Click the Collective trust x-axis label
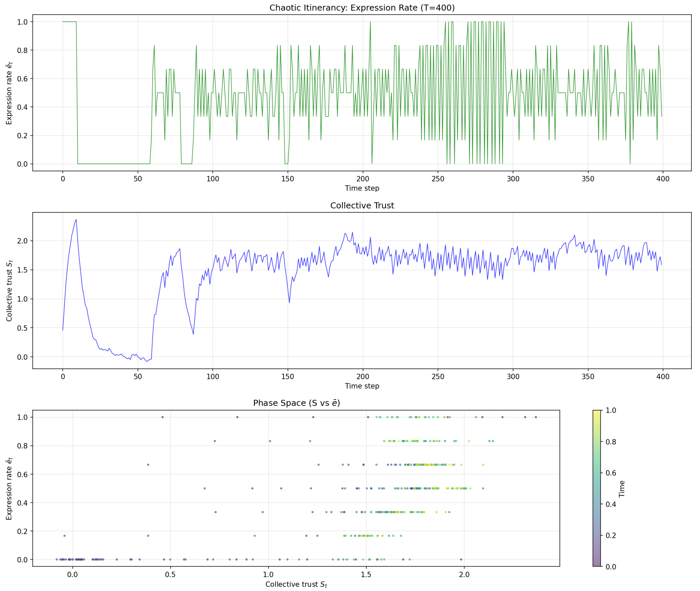The height and width of the screenshot is (591, 700). pos(296,584)
